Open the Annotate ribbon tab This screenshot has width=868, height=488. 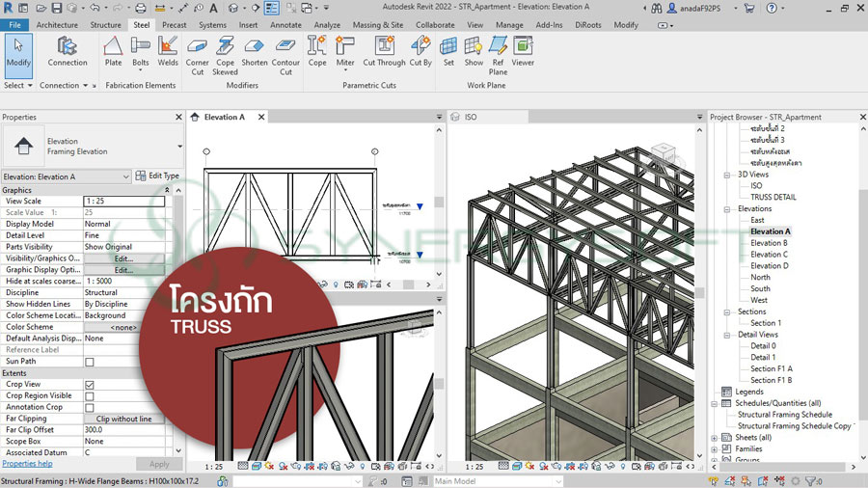pyautogui.click(x=285, y=25)
